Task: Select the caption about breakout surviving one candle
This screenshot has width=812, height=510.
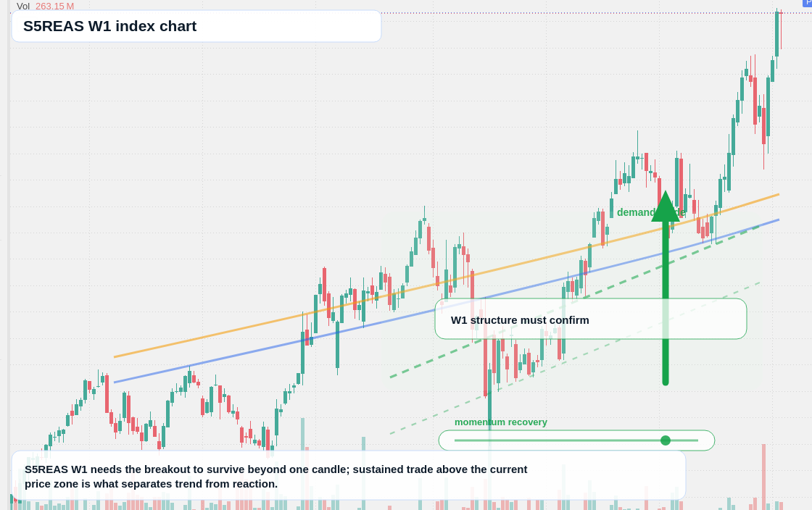Action: [x=349, y=476]
